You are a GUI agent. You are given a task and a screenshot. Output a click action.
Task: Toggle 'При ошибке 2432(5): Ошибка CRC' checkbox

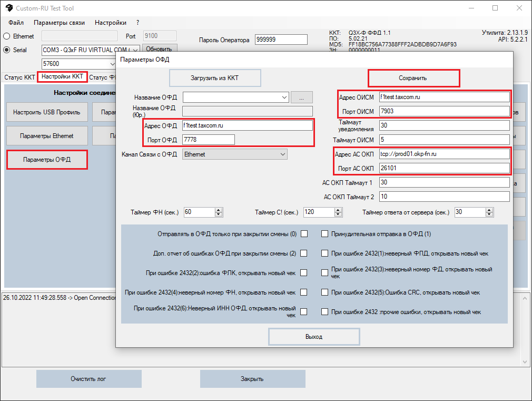coord(325,292)
